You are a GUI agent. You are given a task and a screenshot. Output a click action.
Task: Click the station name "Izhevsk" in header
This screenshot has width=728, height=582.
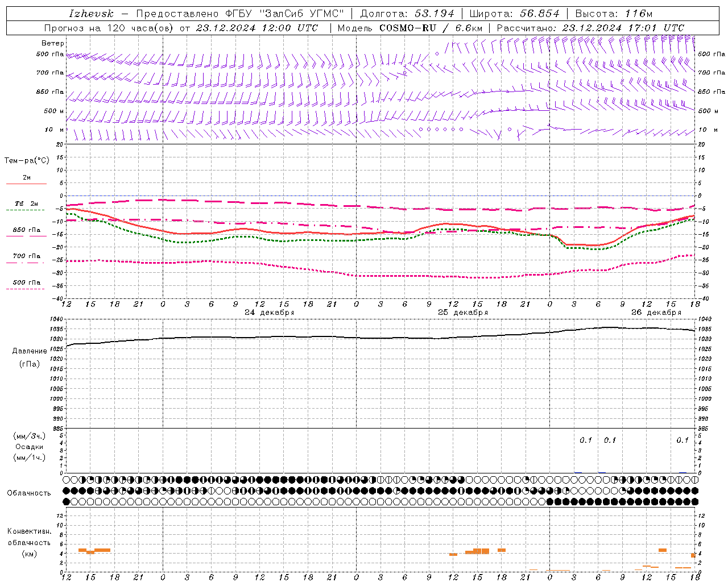(92, 14)
